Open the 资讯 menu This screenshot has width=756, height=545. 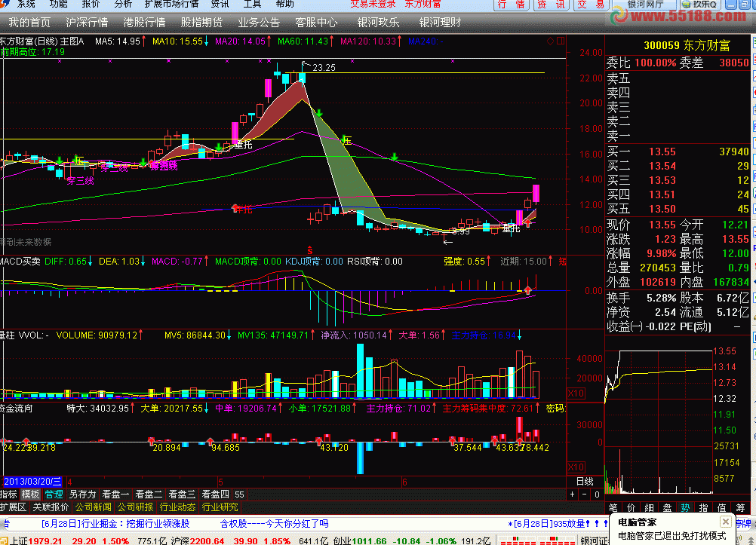220,4
